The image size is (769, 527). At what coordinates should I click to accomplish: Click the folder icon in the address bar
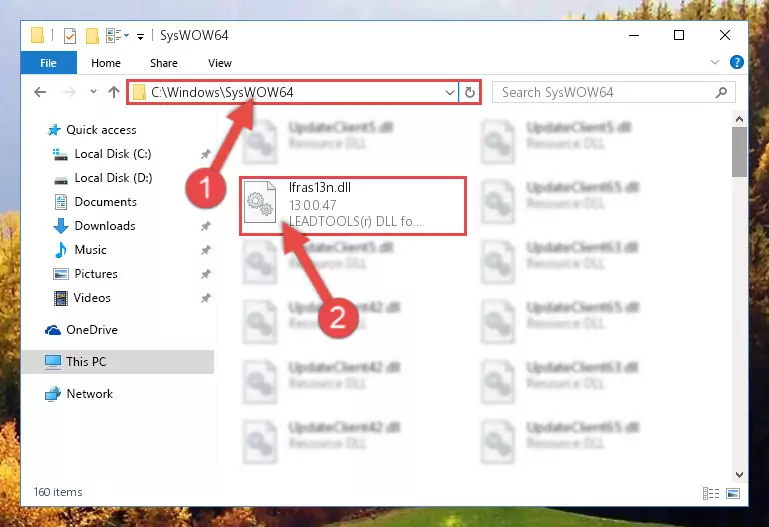tap(139, 92)
